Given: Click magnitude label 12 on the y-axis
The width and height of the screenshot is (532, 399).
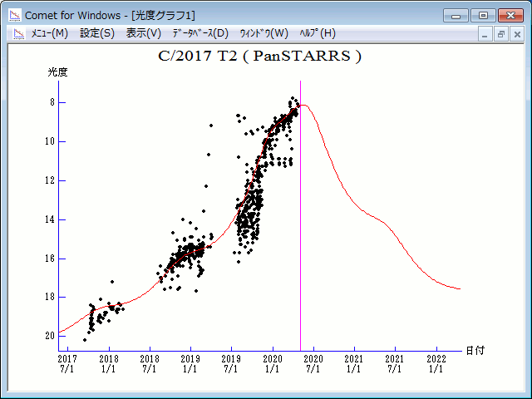Looking at the screenshot, I should click(x=50, y=180).
